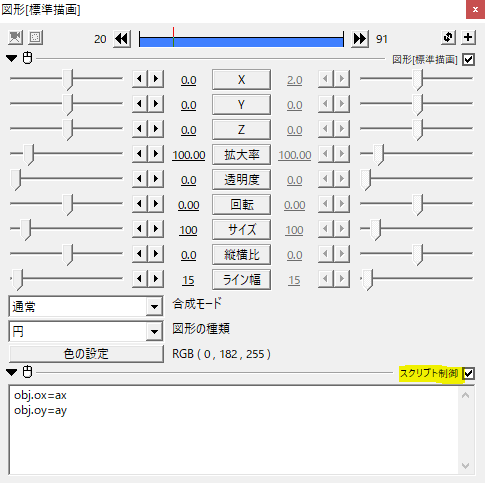Open 色の設定 color settings
485x483 pixels.
[86, 354]
